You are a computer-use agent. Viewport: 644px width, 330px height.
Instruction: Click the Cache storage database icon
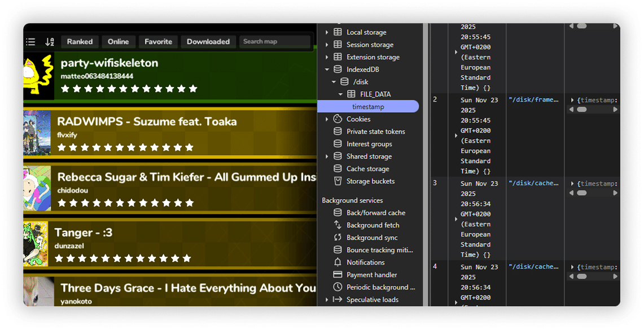[338, 168]
